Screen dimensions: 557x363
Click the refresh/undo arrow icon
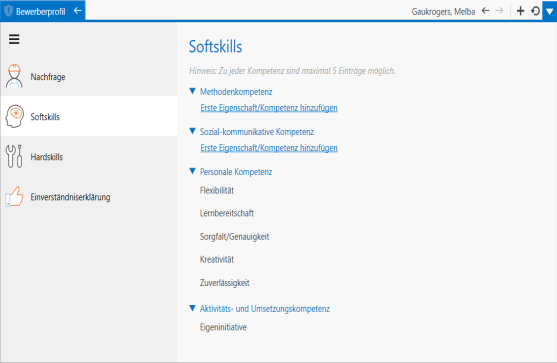[535, 11]
